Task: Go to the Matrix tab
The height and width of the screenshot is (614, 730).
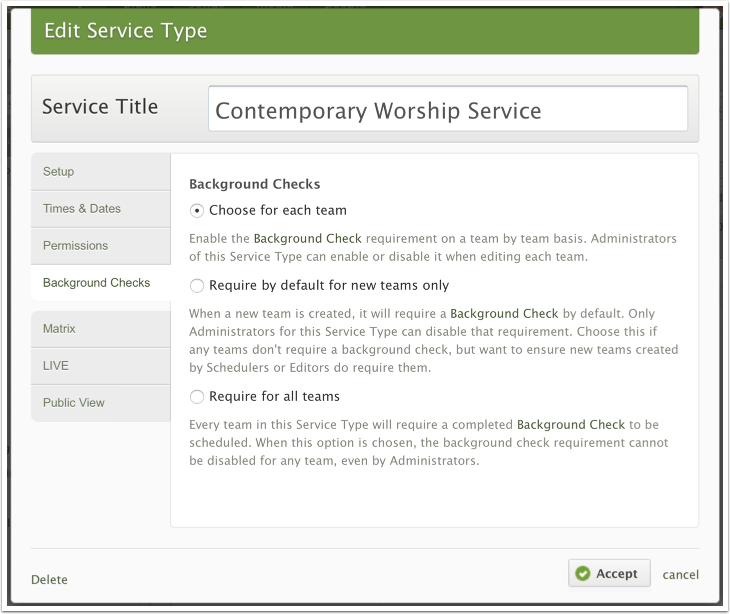Action: pyautogui.click(x=101, y=329)
